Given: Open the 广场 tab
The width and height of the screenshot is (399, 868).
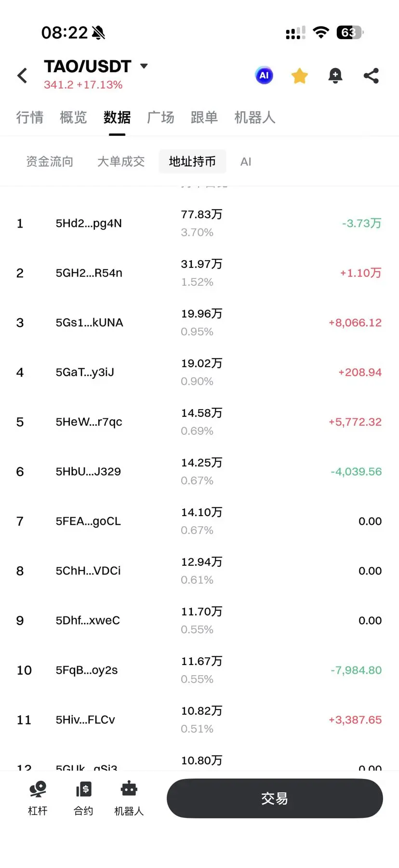Looking at the screenshot, I should 160,117.
